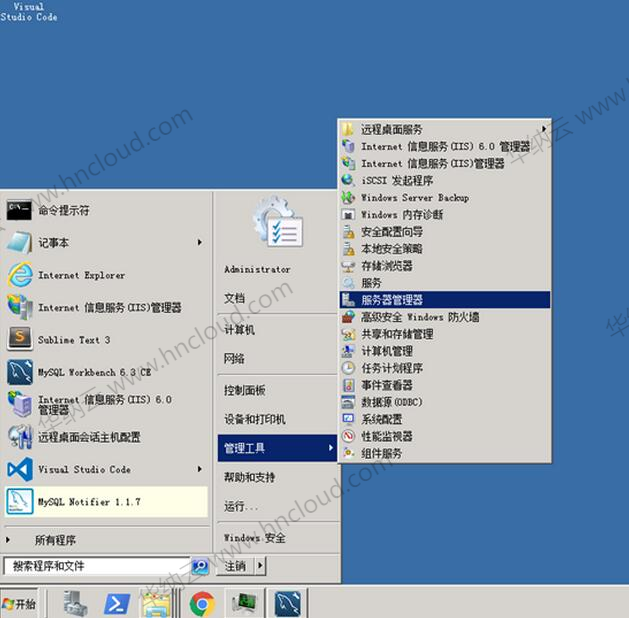Click the Windows 内存诊断 icon
This screenshot has height=618, width=629.
coord(348,215)
